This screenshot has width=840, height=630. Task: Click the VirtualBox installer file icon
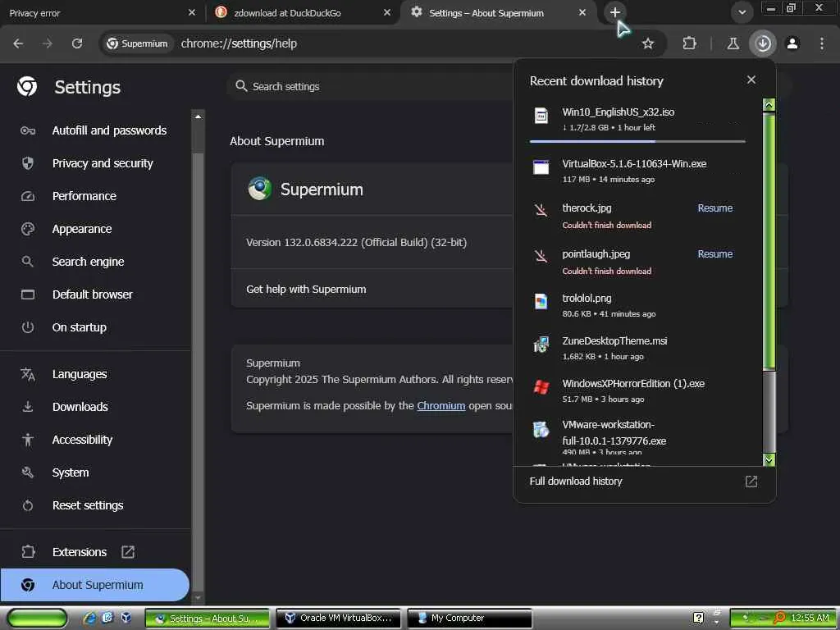coord(541,167)
